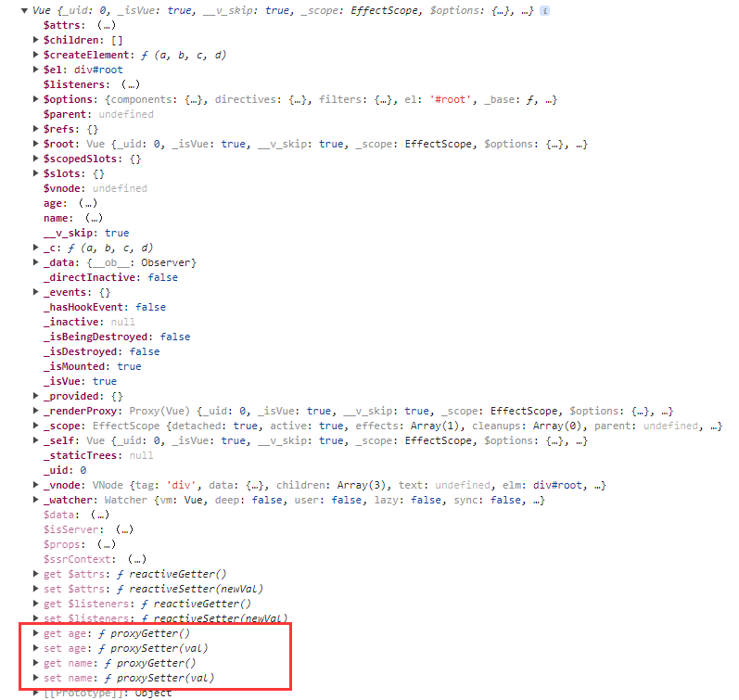The height and width of the screenshot is (700, 739).
Task: Select the _isVue: true row
Action: click(80, 381)
